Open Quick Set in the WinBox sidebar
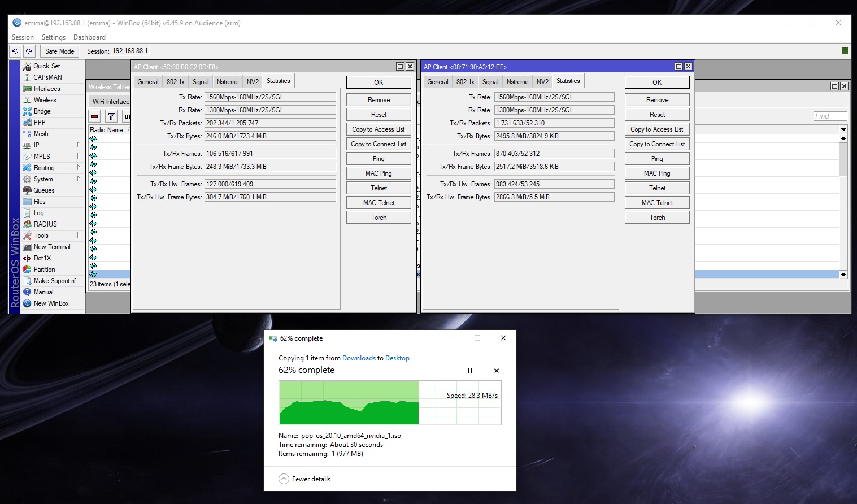The image size is (857, 504). (x=46, y=66)
